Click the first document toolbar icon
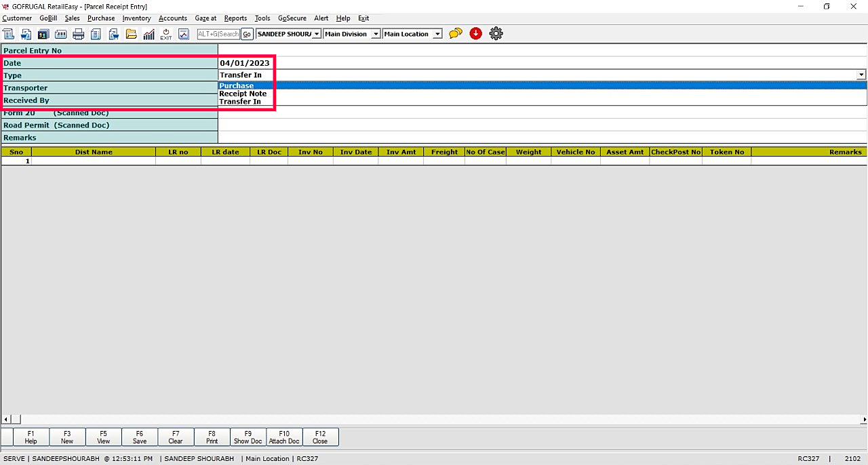The image size is (868, 465). (x=8, y=34)
